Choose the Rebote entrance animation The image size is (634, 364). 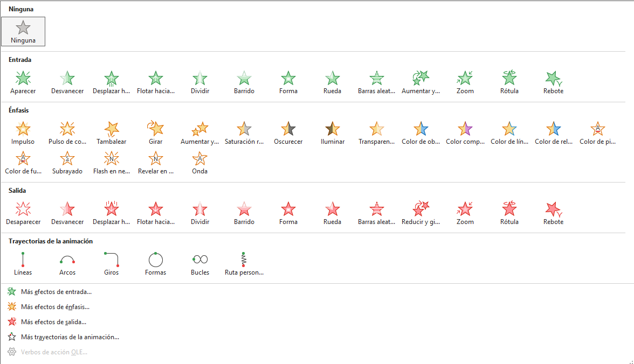pos(553,82)
